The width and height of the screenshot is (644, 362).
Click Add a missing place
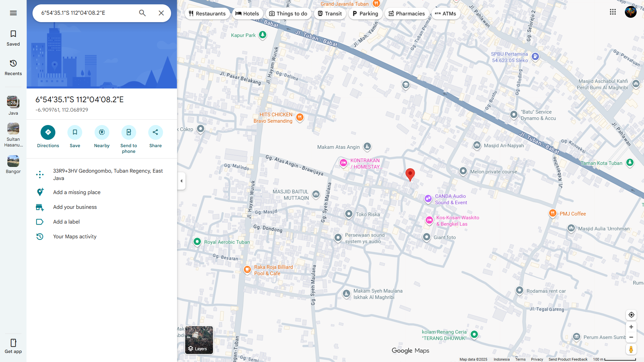point(76,192)
